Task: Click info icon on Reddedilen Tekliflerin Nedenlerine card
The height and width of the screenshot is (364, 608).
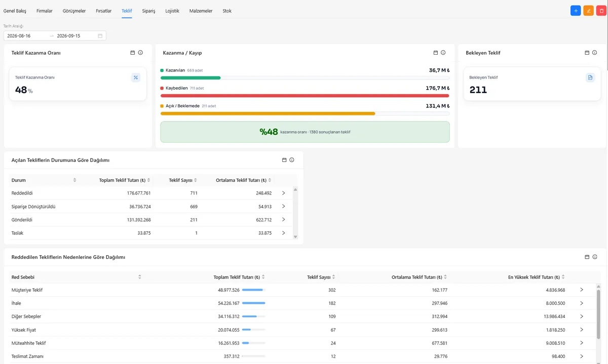Action: coord(595,257)
